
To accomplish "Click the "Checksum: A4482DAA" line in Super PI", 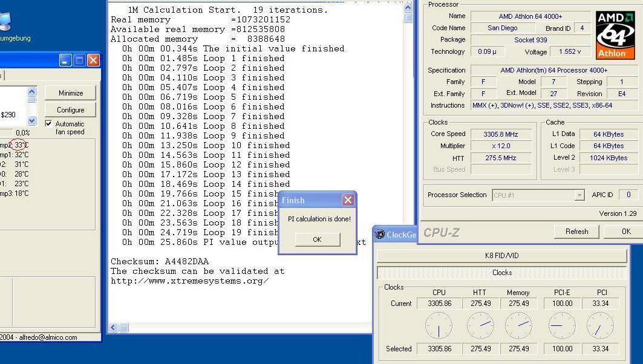I will pos(160,261).
